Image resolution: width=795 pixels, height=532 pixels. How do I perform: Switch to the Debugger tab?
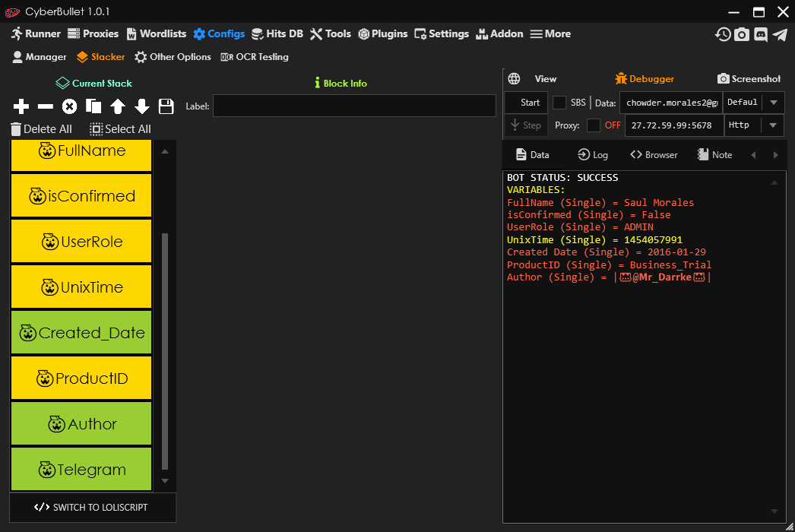pyautogui.click(x=645, y=78)
